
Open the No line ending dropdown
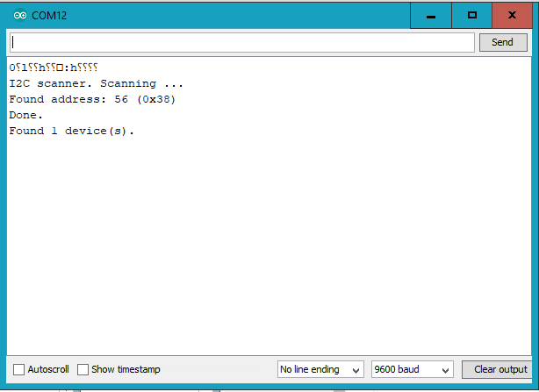[x=320, y=369]
